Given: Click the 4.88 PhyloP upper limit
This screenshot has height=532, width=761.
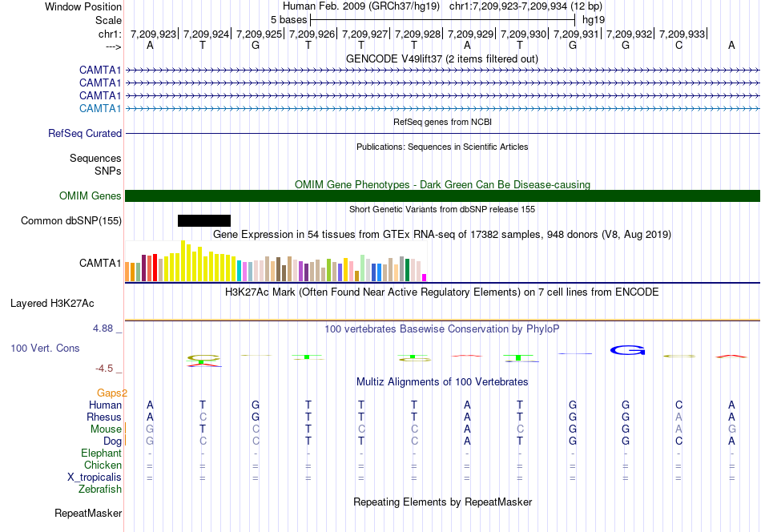Looking at the screenshot, I should pyautogui.click(x=103, y=328).
